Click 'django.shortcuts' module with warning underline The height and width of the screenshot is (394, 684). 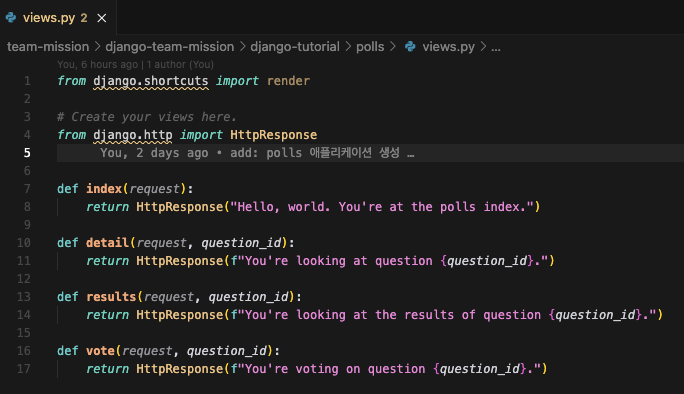[150, 82]
